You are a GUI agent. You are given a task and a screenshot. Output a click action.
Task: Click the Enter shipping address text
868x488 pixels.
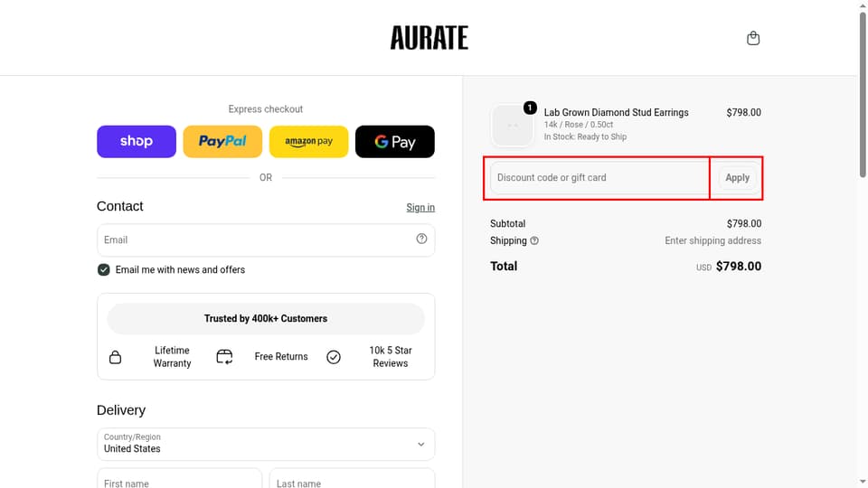[x=713, y=240]
